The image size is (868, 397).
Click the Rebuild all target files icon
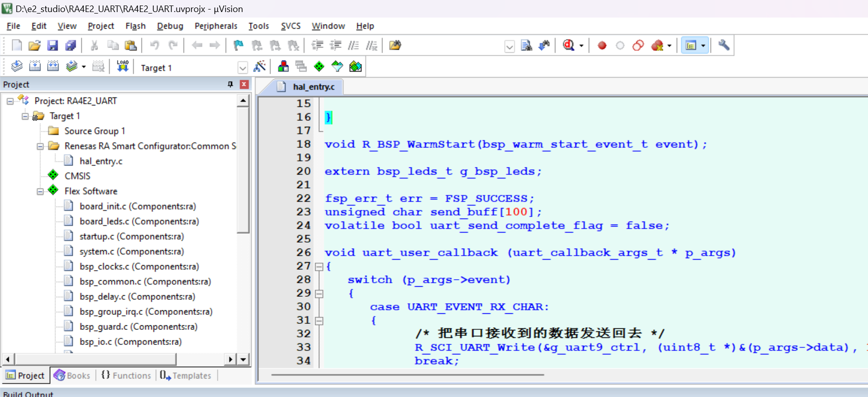[x=53, y=66]
